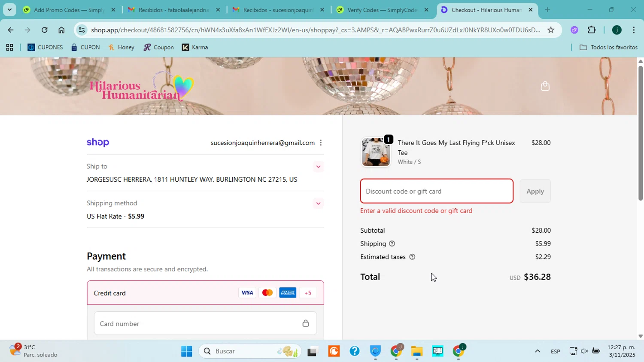This screenshot has height=362, width=644.
Task: Open the account options three-dot menu
Action: coord(321,143)
